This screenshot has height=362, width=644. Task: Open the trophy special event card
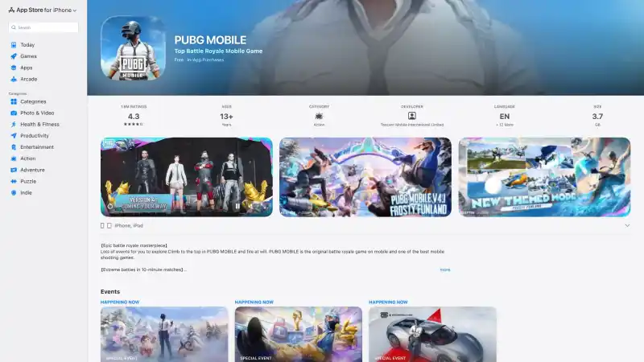(x=299, y=335)
